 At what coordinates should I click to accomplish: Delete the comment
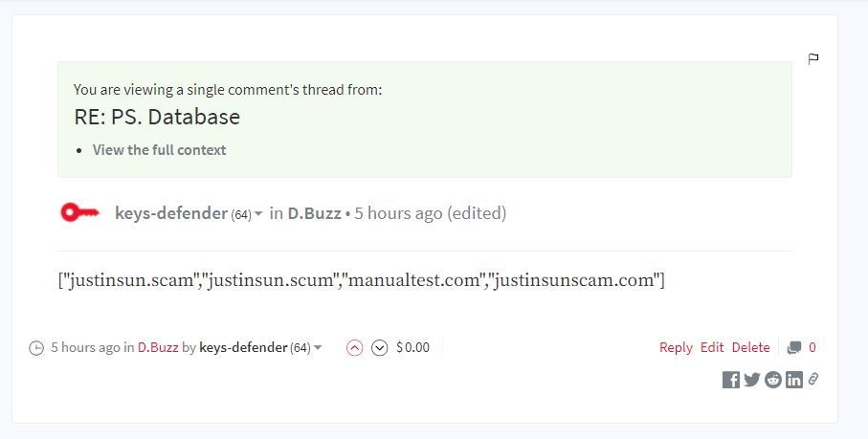click(x=750, y=348)
